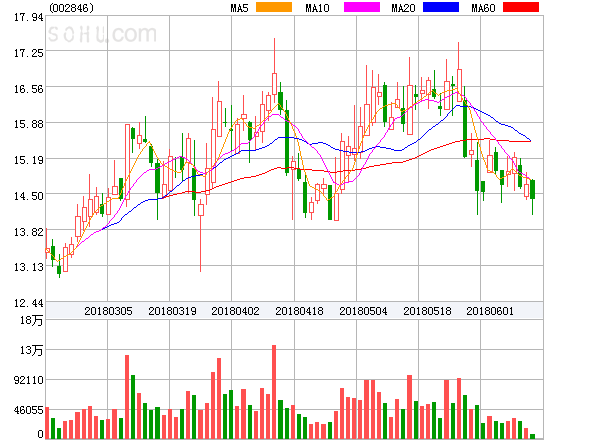Click the tall red volume bar after 20180305
The image size is (600, 440).
click(x=127, y=397)
